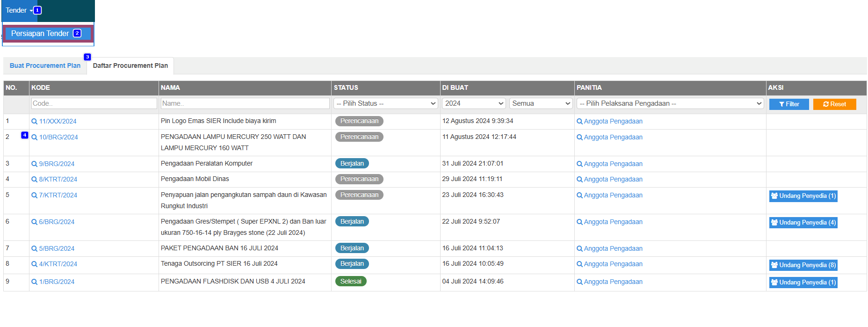Click Undang Penyedia (1) for 7/KTRT/2024
Image resolution: width=868 pixels, height=327 pixels.
pos(803,196)
